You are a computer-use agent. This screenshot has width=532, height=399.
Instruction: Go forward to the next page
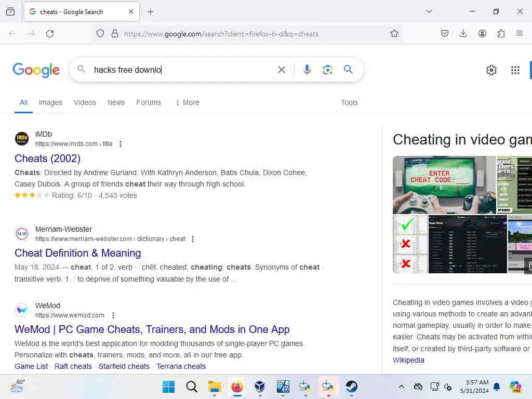click(31, 34)
